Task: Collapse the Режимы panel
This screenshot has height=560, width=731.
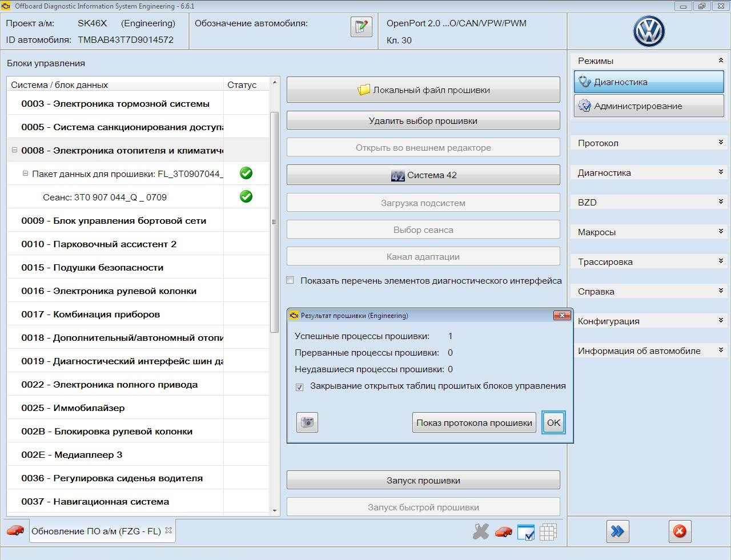Action: point(721,61)
